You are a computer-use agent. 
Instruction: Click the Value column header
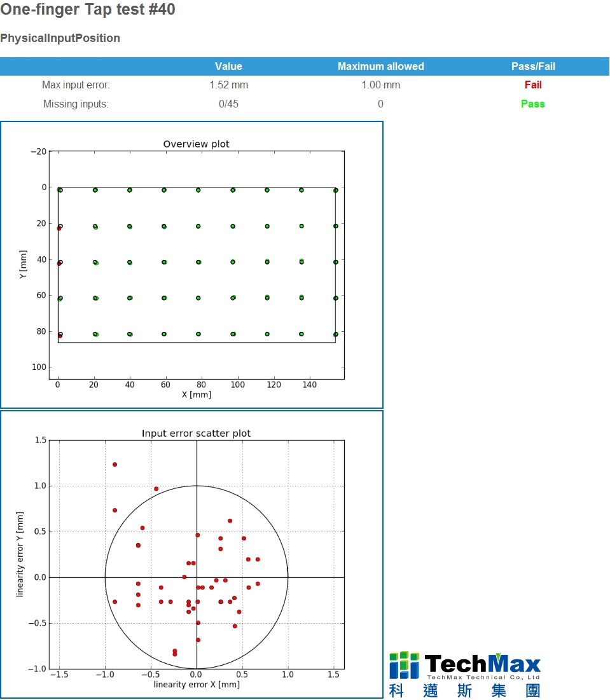point(228,67)
